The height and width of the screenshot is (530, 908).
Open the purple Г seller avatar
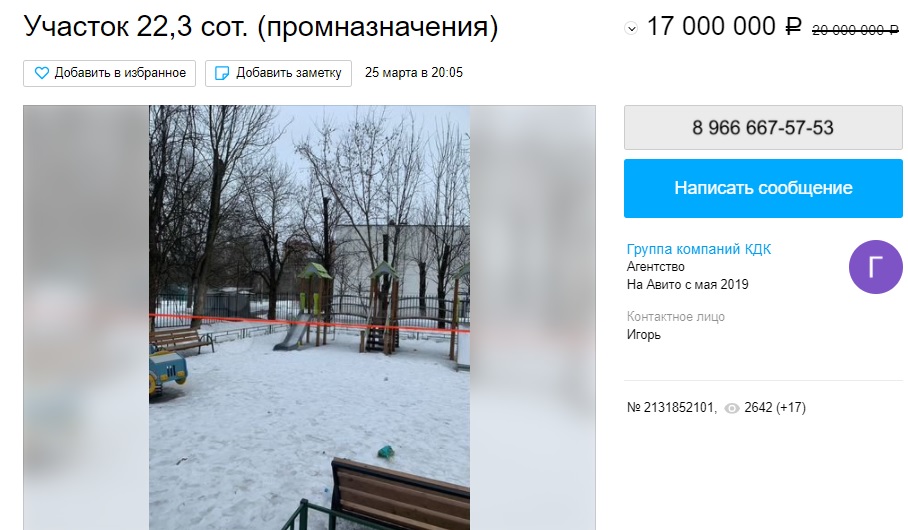[x=876, y=267]
